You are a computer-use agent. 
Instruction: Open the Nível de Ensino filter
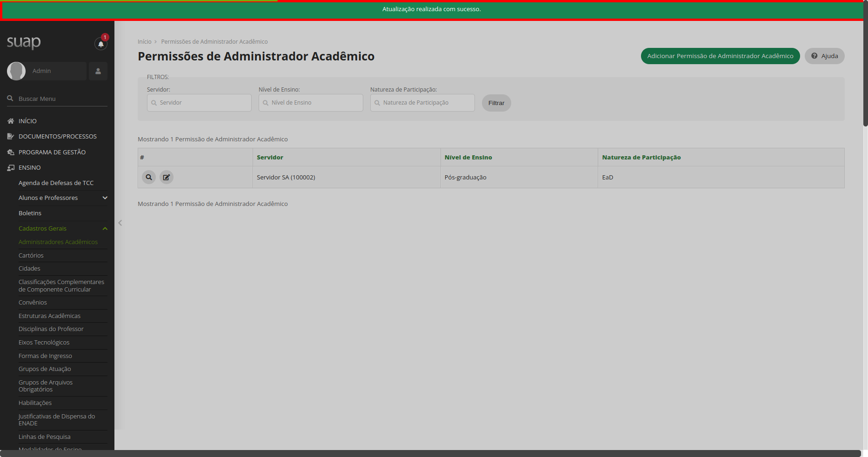[311, 103]
